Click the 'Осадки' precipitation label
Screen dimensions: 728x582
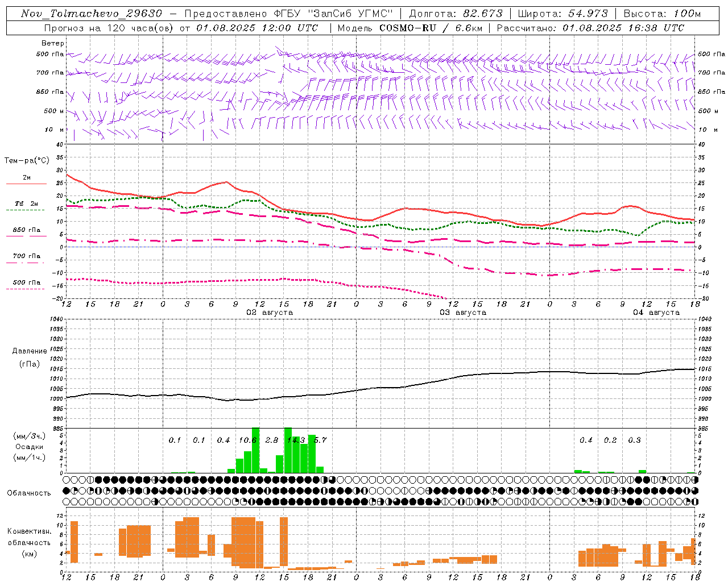click(29, 447)
